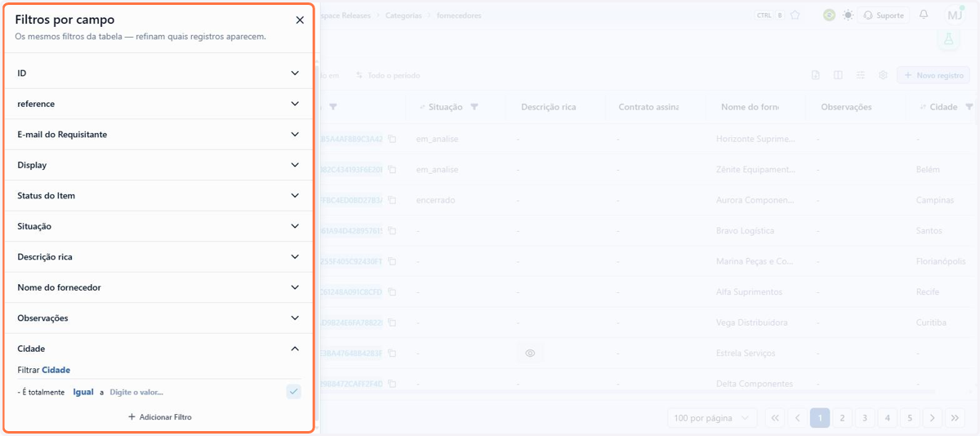Viewport: 980px width, 436px height.
Task: Copy ID in Aurora Componen row
Action: pyautogui.click(x=392, y=200)
